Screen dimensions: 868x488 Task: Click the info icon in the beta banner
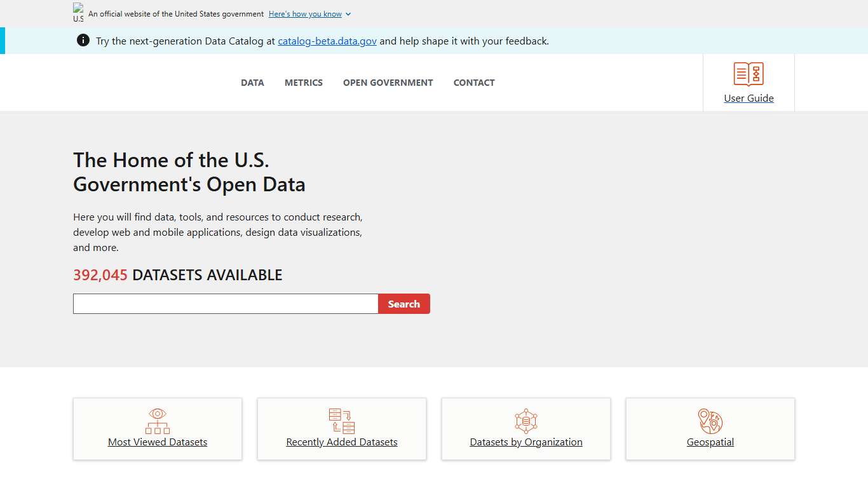coord(83,40)
